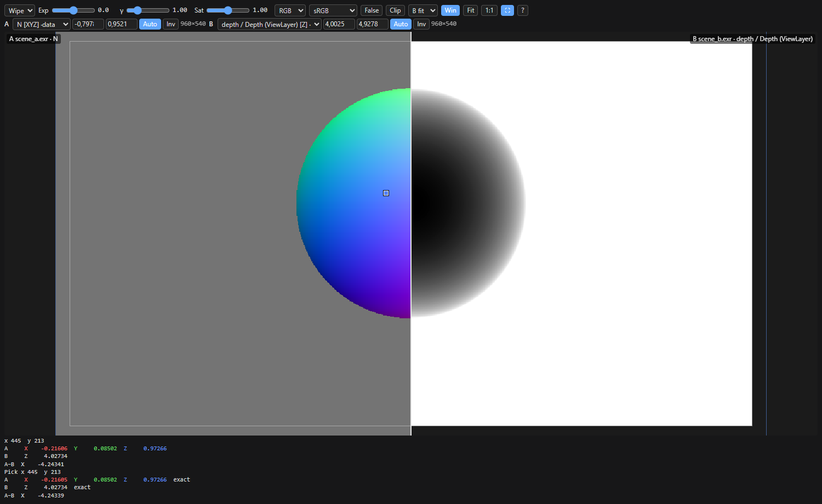Click A's 960×540 resolution text

tap(193, 24)
